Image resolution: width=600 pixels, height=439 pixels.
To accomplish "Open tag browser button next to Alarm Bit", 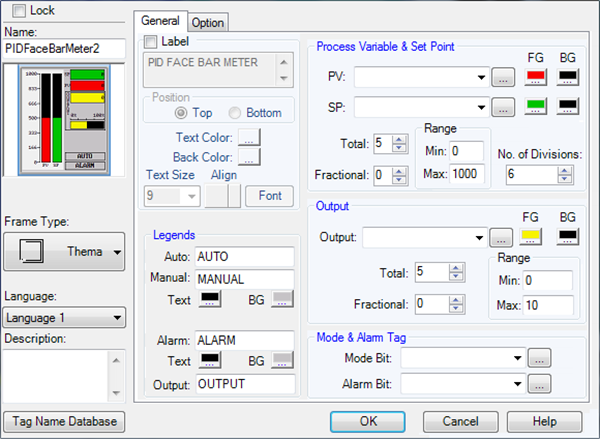I will point(539,384).
